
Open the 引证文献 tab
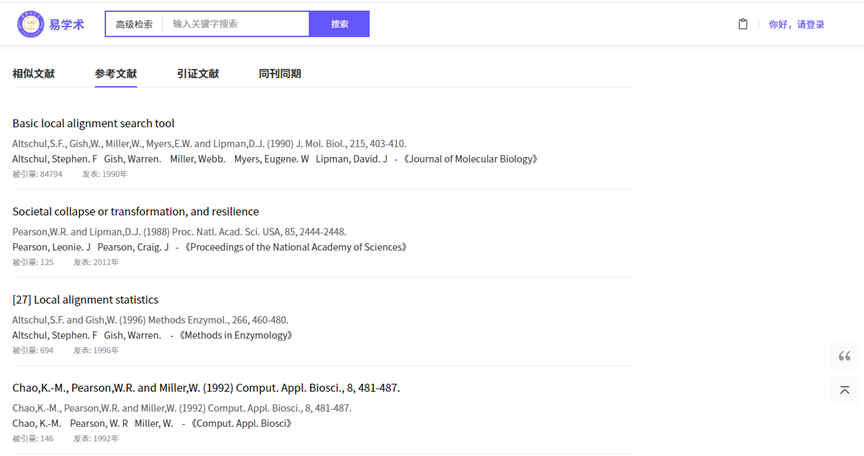(x=198, y=74)
